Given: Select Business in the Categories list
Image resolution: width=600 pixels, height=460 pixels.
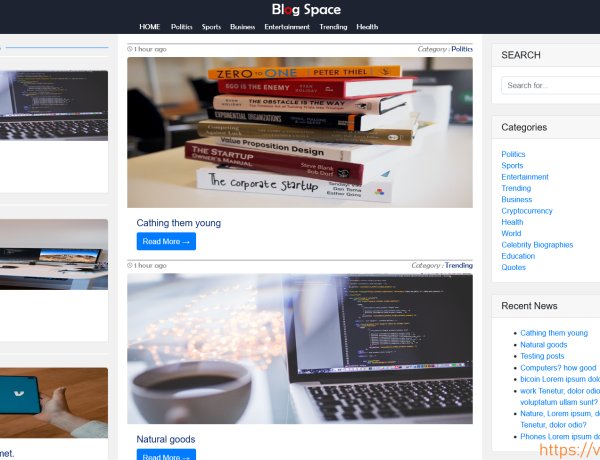Looking at the screenshot, I should (517, 199).
